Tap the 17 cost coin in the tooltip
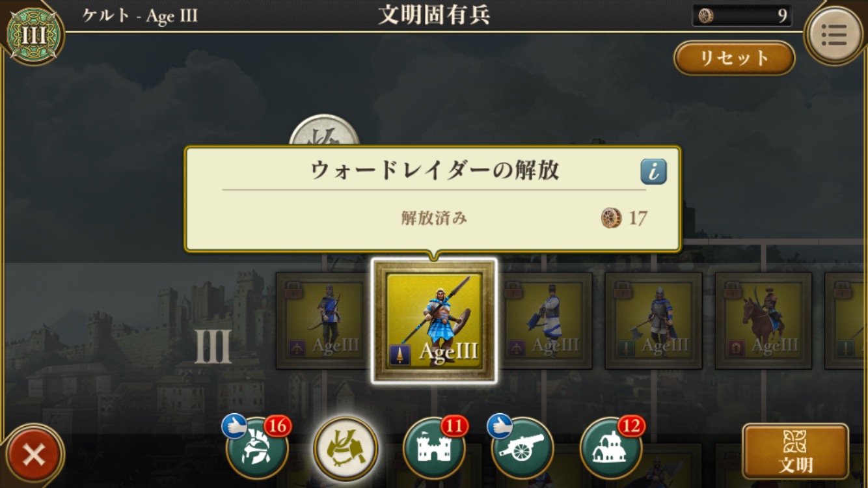 pyautogui.click(x=624, y=218)
